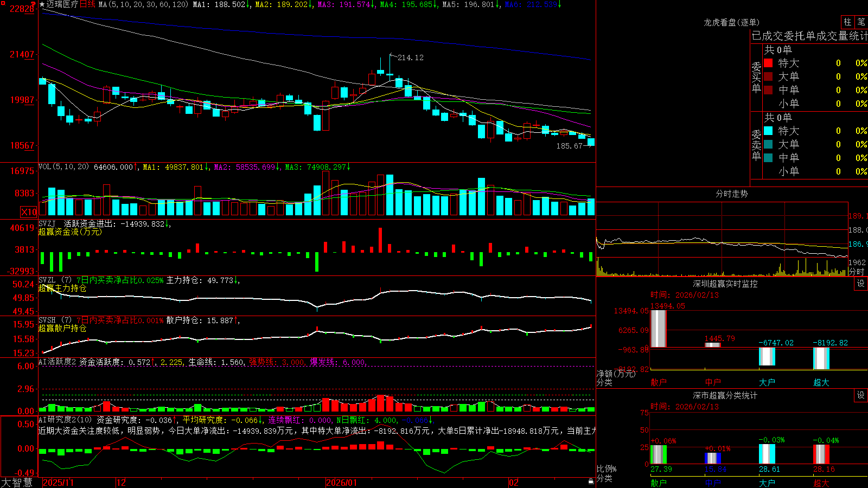Image resolution: width=868 pixels, height=488 pixels.
Task: Click the MA(5,10,20,30,60,120) parameter label
Action: click(143, 4)
